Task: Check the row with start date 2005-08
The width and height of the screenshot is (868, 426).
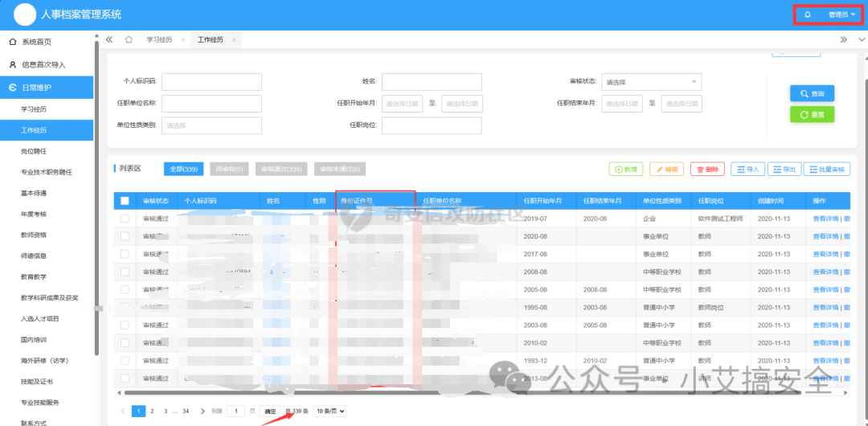Action: (x=125, y=289)
